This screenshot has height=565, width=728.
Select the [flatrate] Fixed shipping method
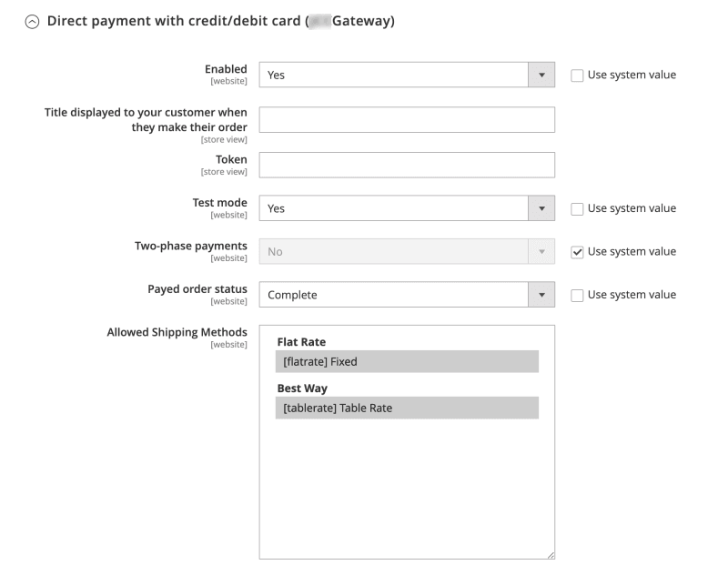pyautogui.click(x=406, y=362)
